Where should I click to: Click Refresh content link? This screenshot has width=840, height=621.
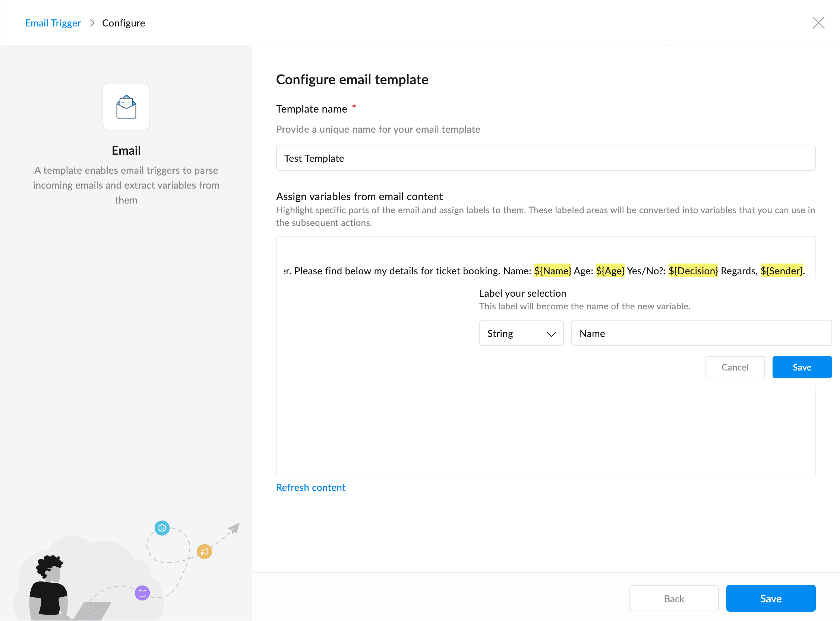point(310,488)
